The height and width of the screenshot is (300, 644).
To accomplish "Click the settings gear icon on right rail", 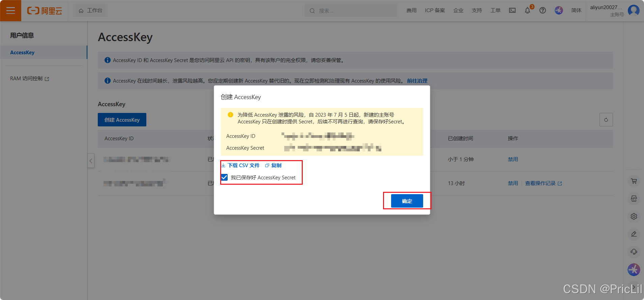I will (634, 216).
